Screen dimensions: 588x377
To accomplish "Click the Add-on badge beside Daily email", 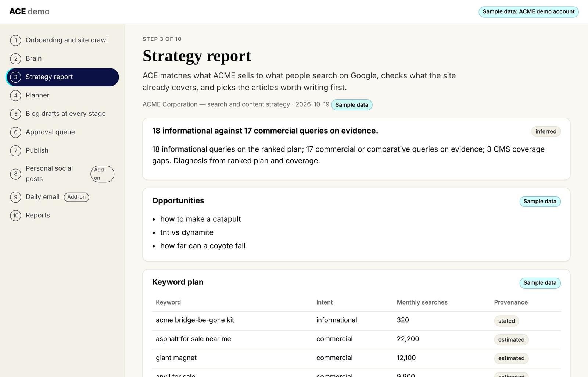I will pos(76,197).
